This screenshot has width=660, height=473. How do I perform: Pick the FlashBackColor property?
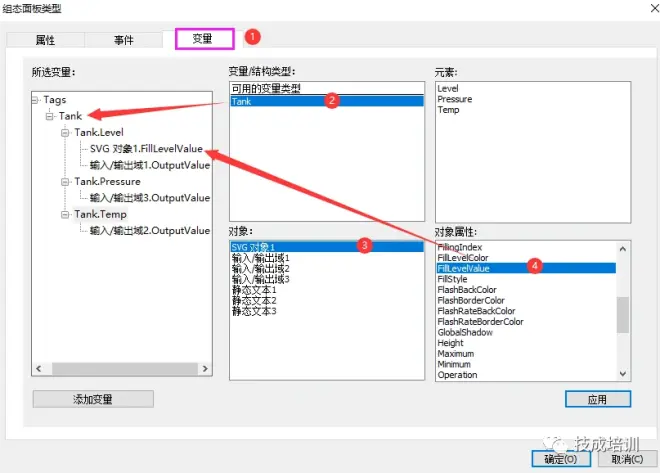point(467,290)
